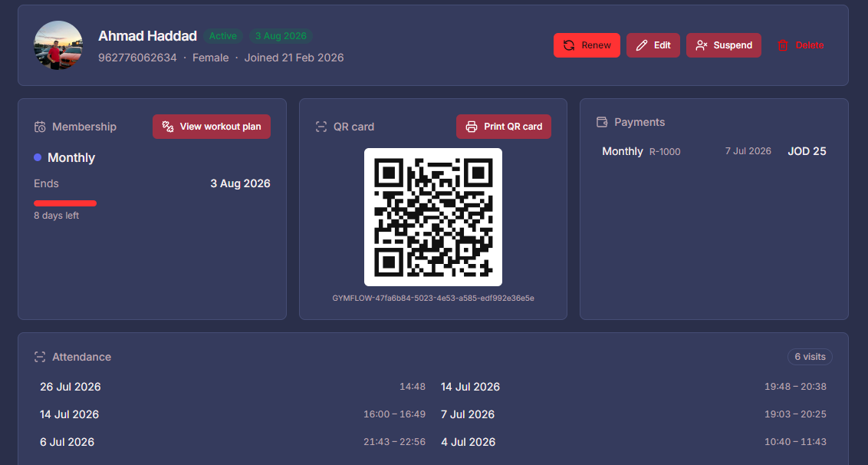This screenshot has width=868, height=465.
Task: Click the red days-left progress bar
Action: tap(65, 203)
